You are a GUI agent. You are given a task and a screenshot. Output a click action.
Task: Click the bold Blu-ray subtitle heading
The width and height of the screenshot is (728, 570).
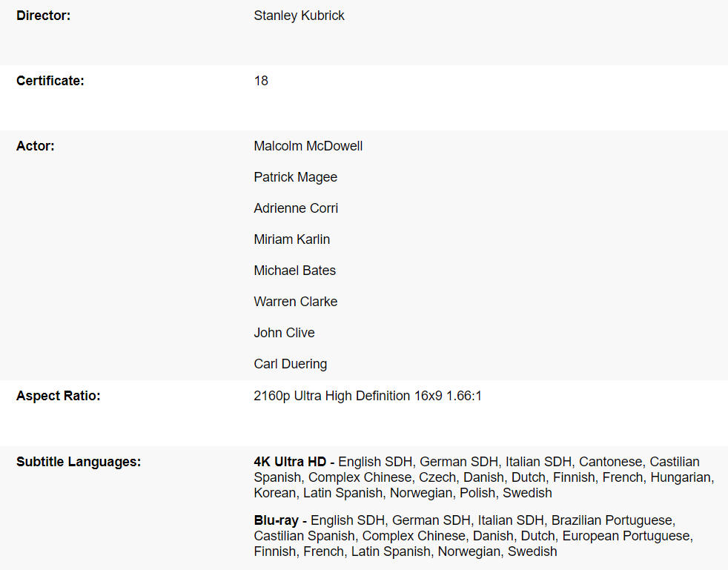279,520
